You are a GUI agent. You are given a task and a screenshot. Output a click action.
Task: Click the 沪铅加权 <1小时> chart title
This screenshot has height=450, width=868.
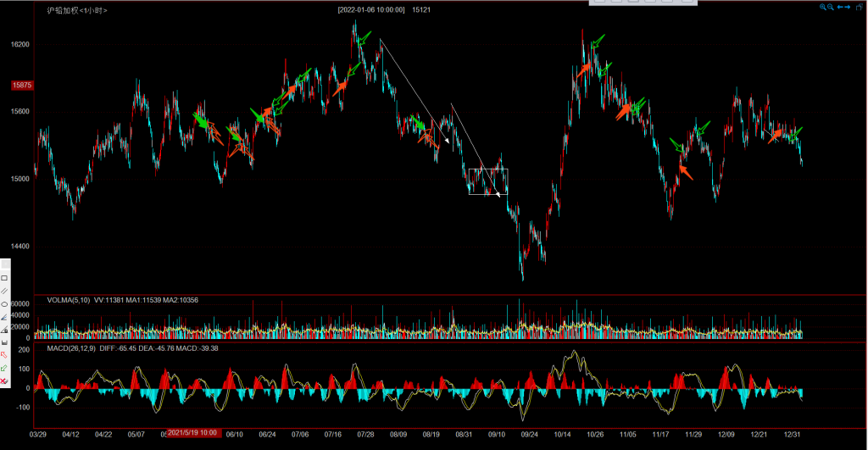(77, 10)
